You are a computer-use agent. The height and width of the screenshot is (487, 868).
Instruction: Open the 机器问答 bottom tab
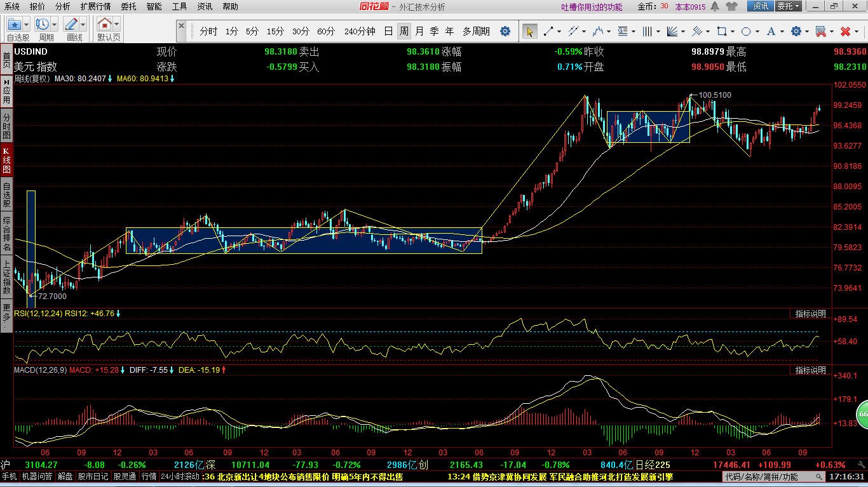(x=37, y=476)
